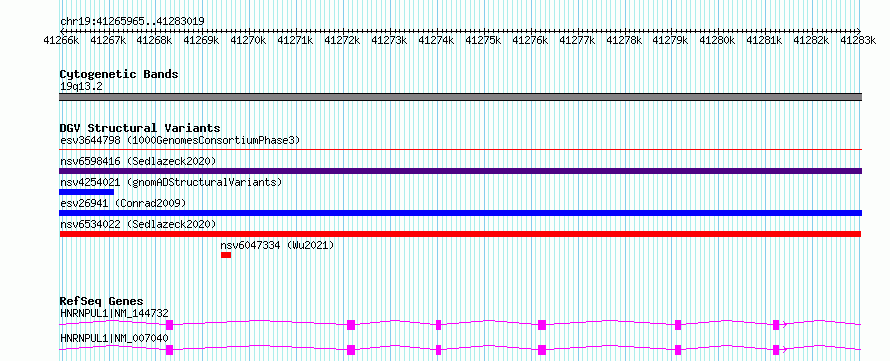Select the long red nsv6534022 bar
890x361 pixels.
(x=460, y=234)
